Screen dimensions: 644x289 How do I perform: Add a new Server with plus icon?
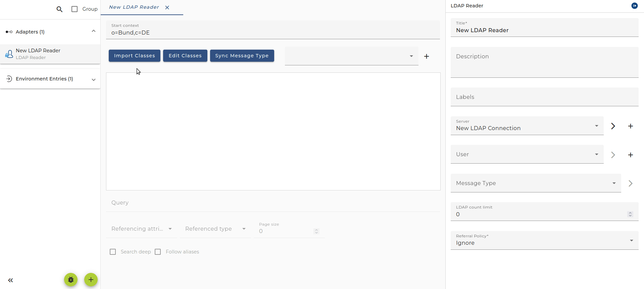click(x=631, y=126)
